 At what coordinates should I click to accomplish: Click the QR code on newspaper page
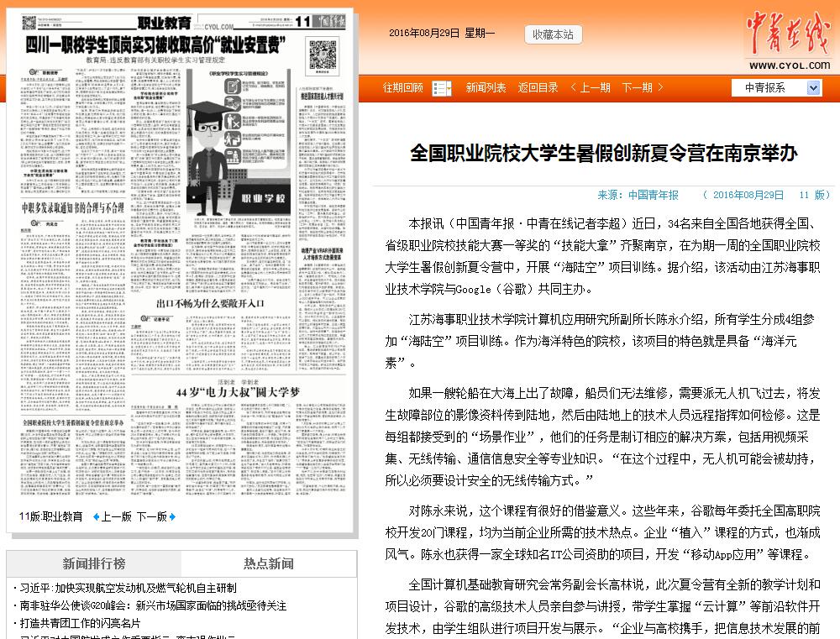coord(323,55)
